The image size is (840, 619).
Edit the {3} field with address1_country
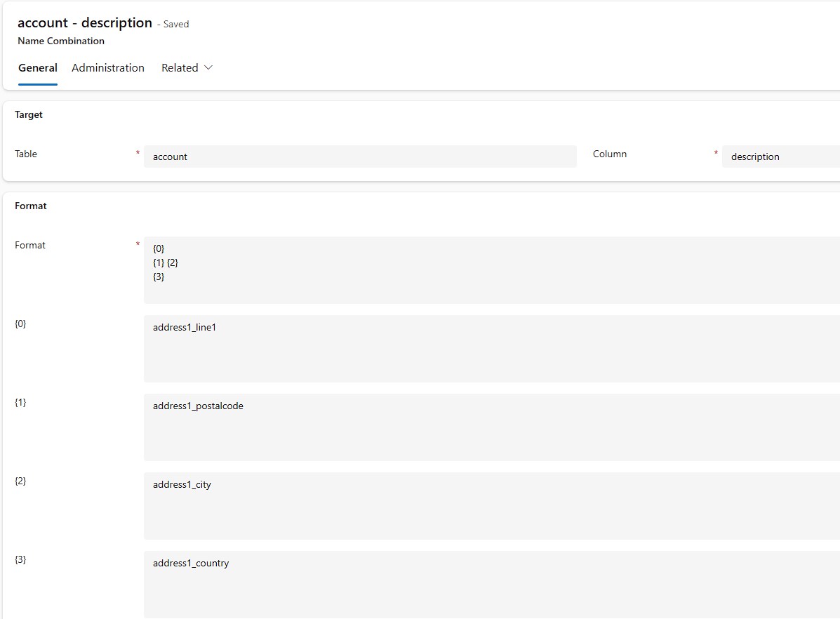coord(492,585)
